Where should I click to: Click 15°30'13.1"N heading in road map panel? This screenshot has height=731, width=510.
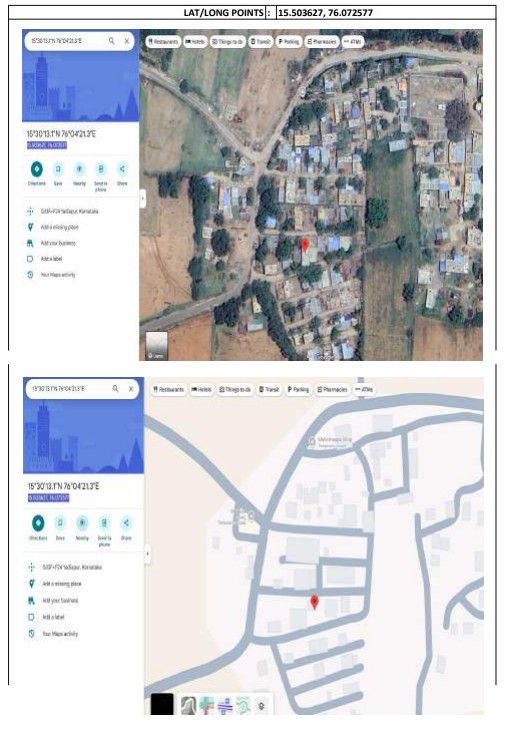(x=63, y=486)
